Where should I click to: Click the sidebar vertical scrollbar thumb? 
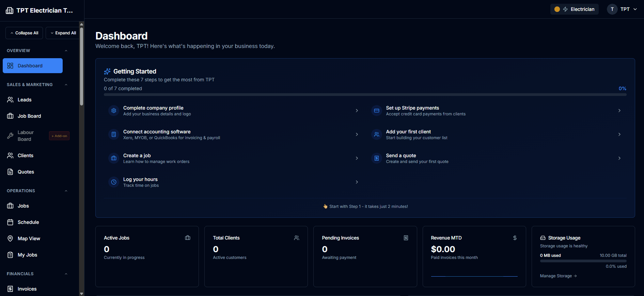click(81, 66)
